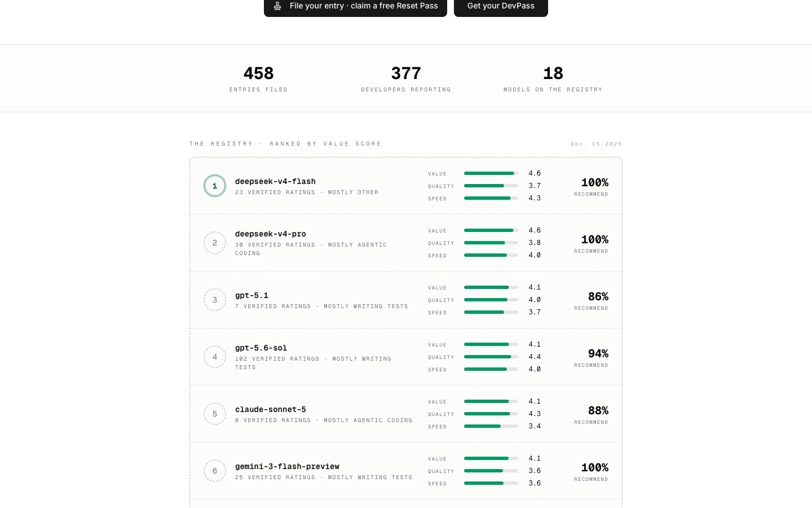Click 86% recommend for gpt-5.1

click(592, 300)
